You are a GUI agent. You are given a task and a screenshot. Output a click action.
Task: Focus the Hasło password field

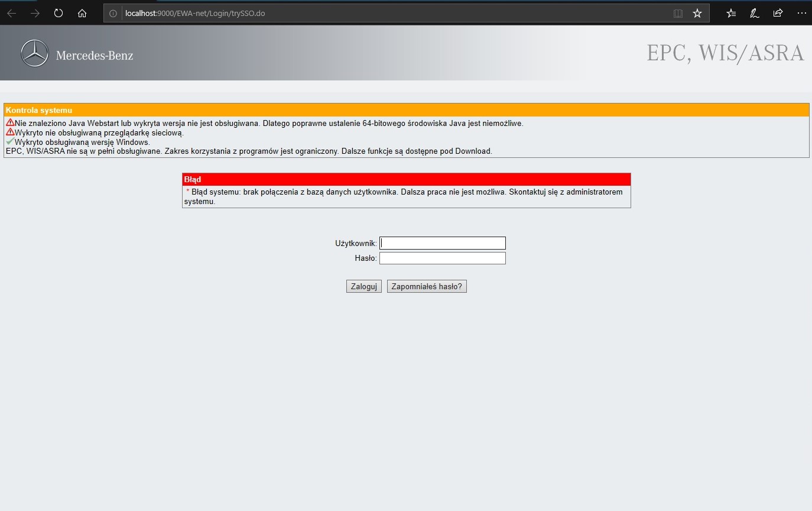[443, 258]
